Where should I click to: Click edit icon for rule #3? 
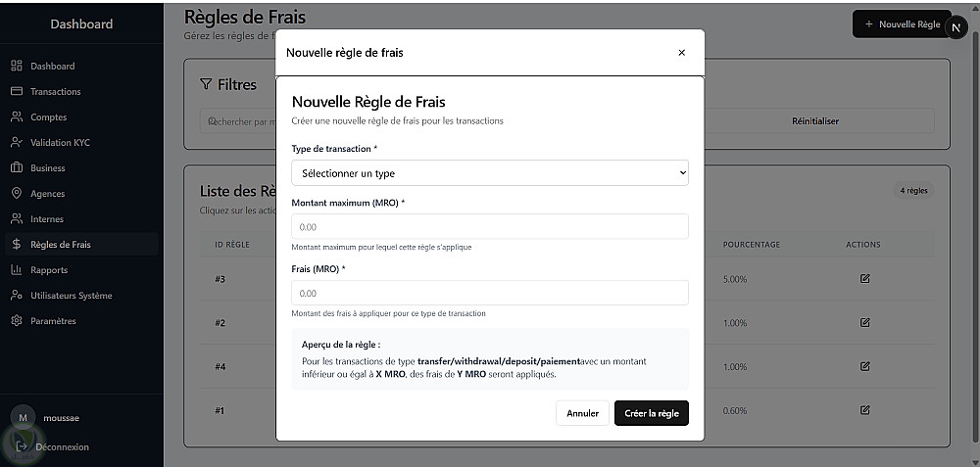864,279
